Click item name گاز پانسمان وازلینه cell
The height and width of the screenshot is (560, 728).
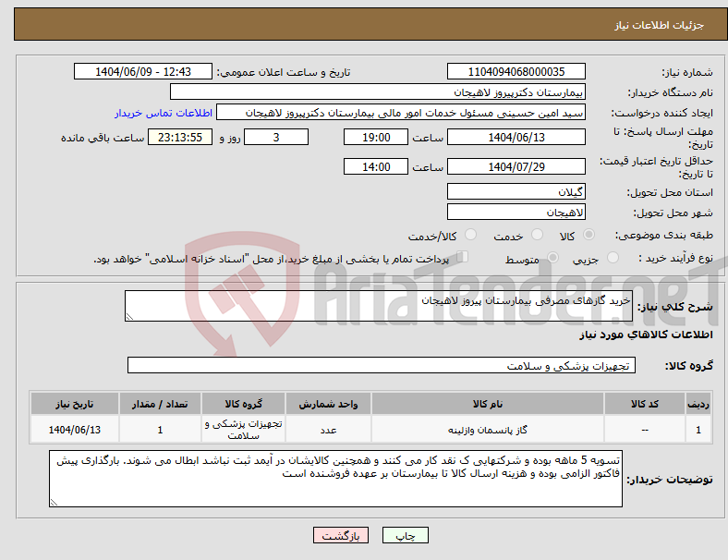[488, 430]
